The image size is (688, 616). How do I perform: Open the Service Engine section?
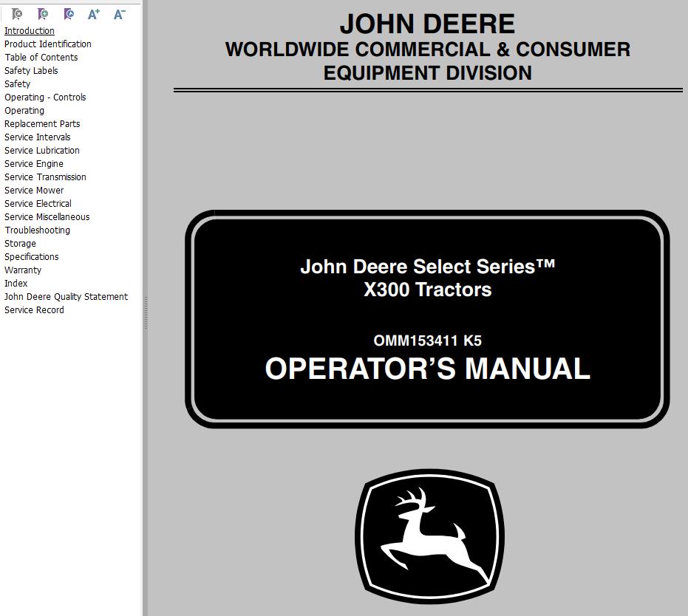click(33, 163)
